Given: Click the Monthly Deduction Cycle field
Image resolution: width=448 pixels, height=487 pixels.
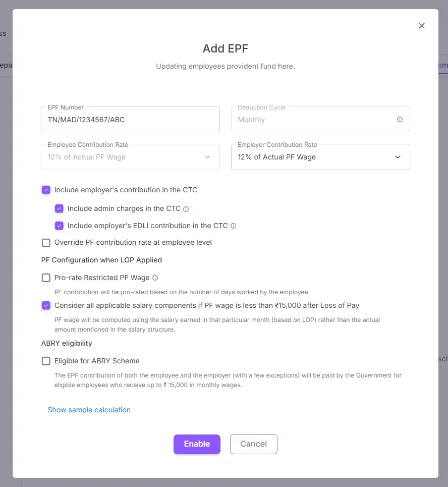Looking at the screenshot, I should coord(320,119).
